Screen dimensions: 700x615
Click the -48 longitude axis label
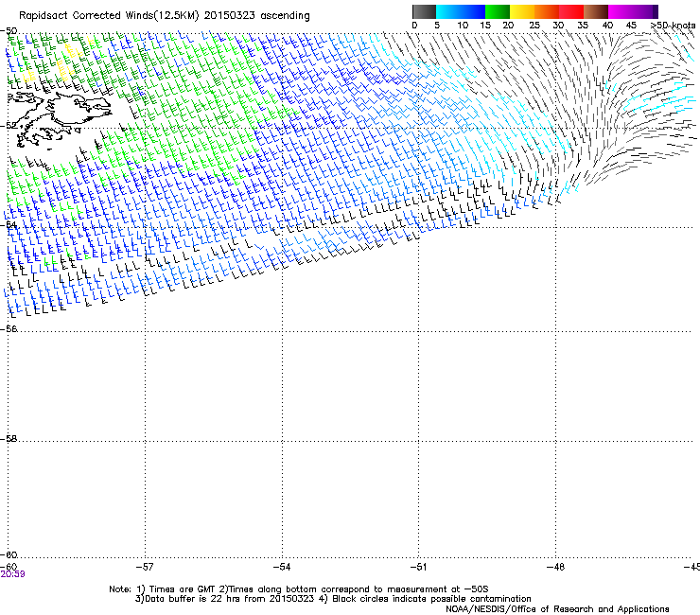tap(555, 567)
